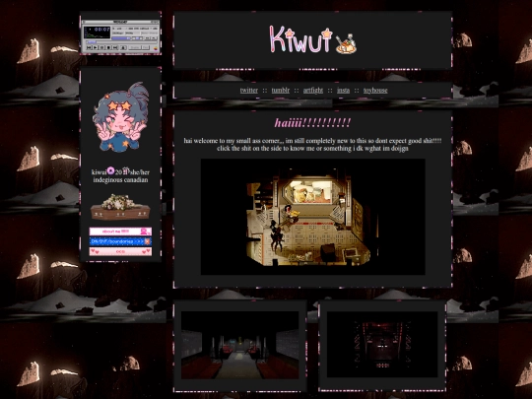
Task: Click the 'haiiii!!!!!!!!!!' heading
Action: coord(312,122)
